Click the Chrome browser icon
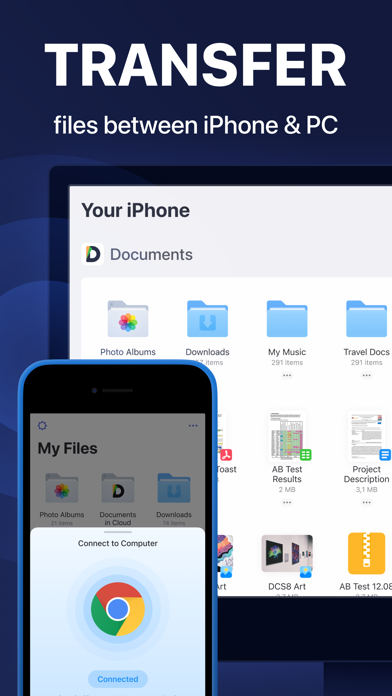This screenshot has height=696, width=392. [118, 609]
